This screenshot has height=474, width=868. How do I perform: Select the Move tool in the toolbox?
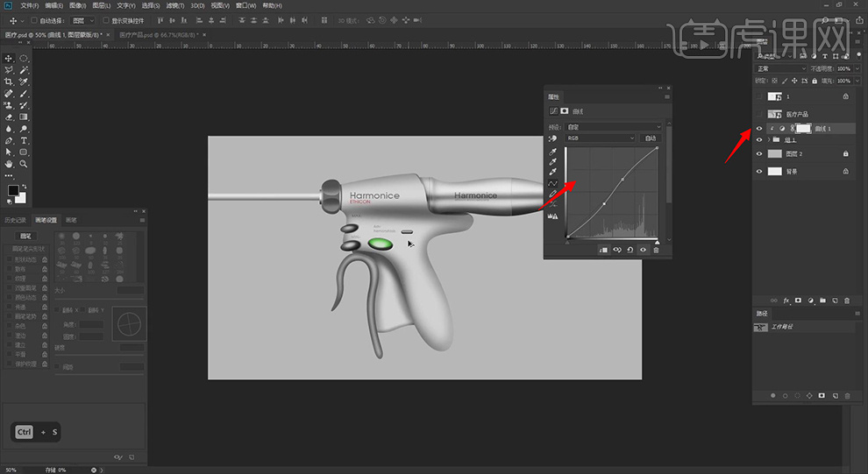(x=9, y=58)
